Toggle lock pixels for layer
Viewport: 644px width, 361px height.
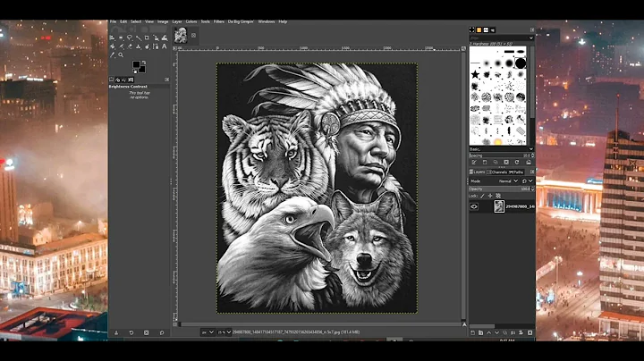483,196
